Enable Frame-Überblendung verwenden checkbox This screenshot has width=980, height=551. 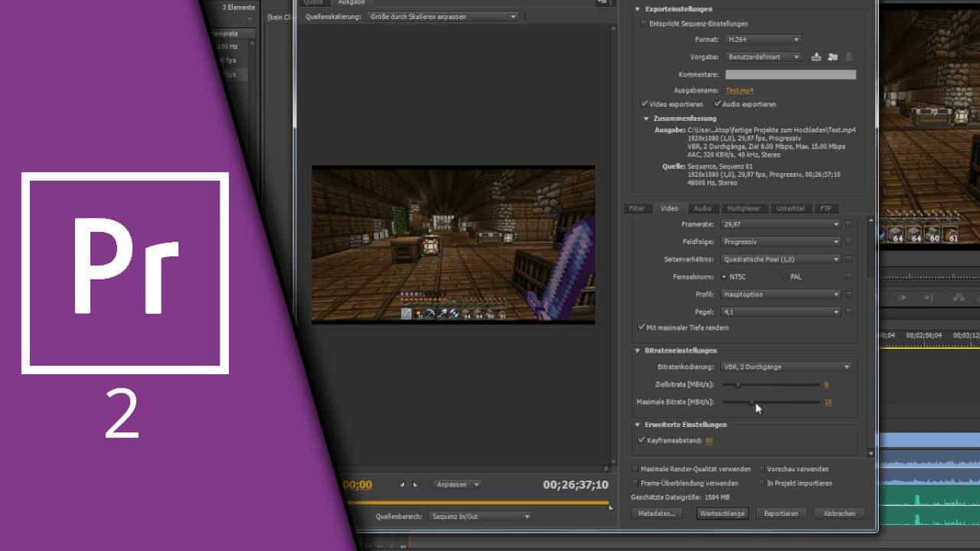(635, 484)
